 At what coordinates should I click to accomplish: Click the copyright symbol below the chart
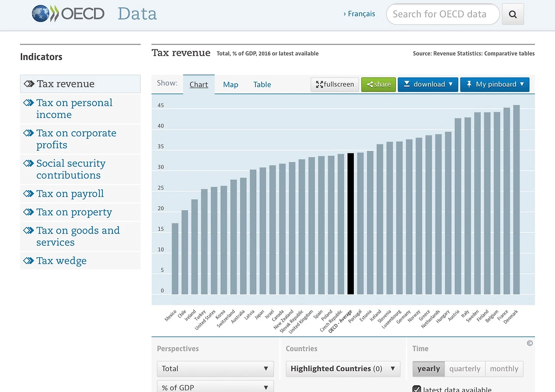tap(529, 343)
